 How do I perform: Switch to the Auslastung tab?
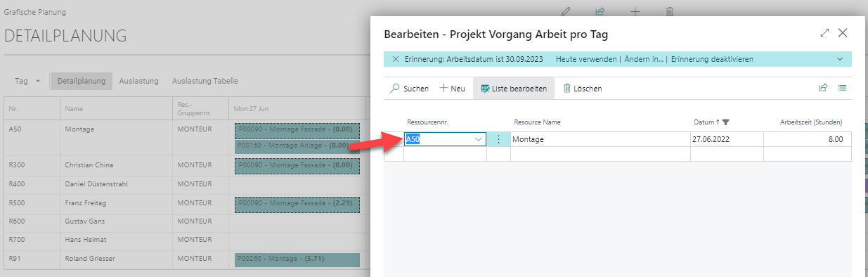138,81
